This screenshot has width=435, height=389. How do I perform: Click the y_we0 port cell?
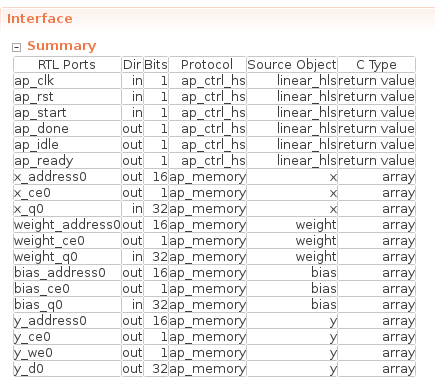pyautogui.click(x=67, y=353)
